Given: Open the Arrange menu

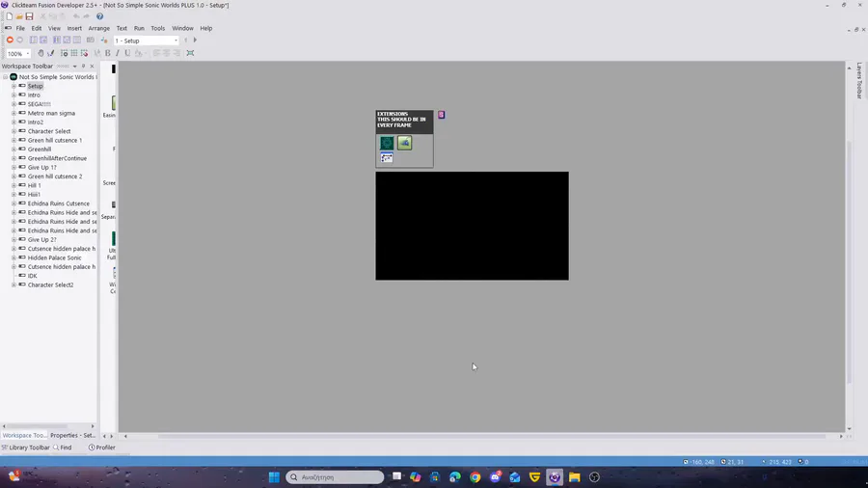Looking at the screenshot, I should [x=99, y=28].
